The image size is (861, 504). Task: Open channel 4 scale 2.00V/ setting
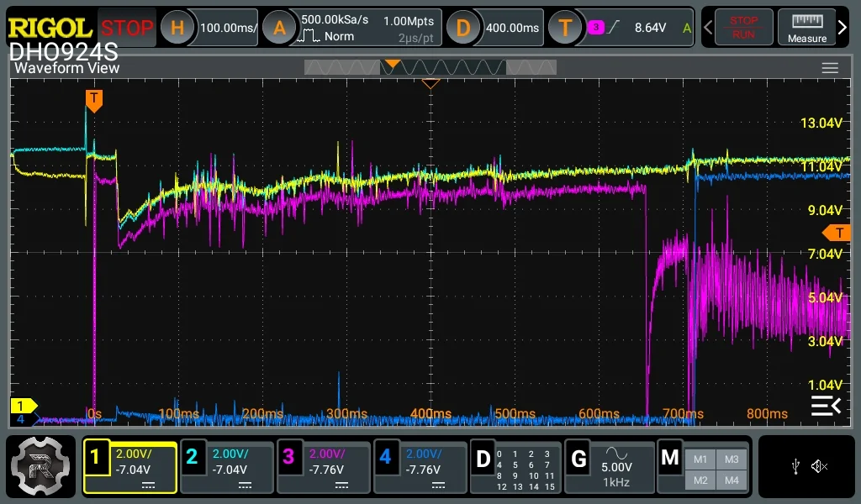coord(423,454)
